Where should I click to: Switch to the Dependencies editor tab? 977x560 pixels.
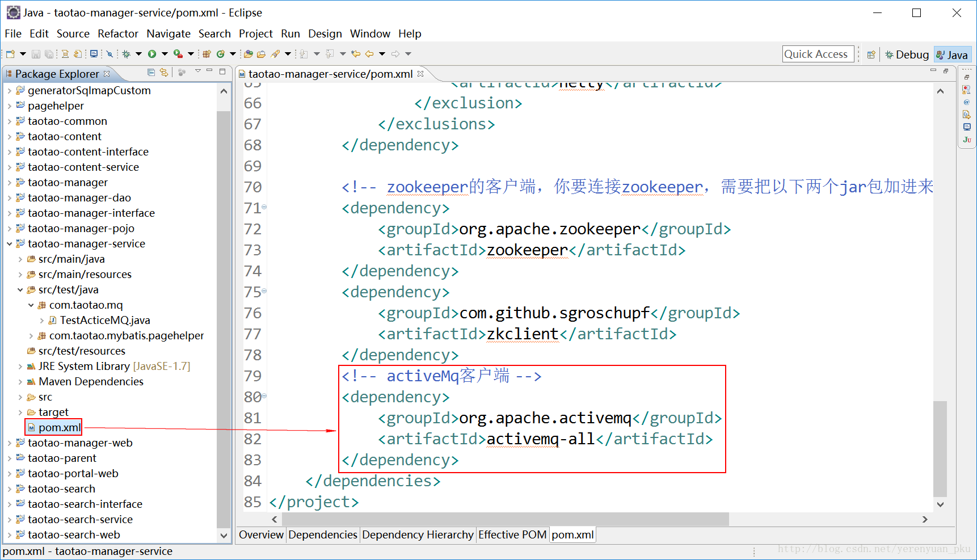[x=323, y=534]
